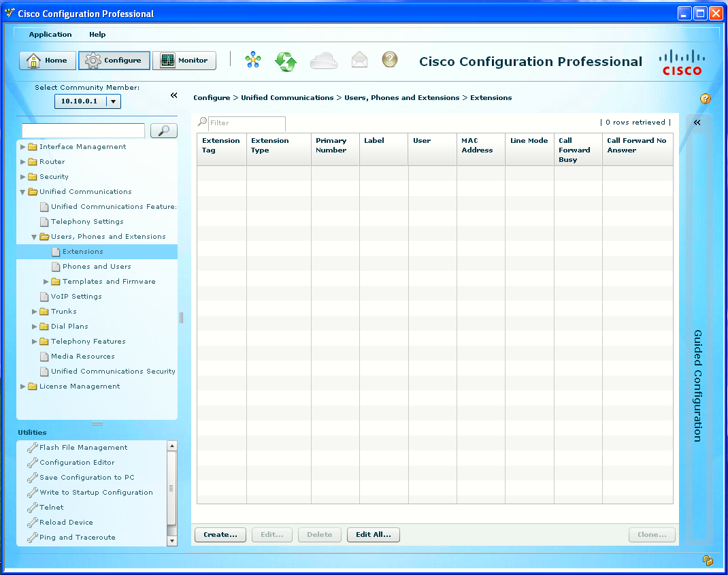Launch the Telnet utility
Image resolution: width=728 pixels, height=575 pixels.
click(x=51, y=507)
